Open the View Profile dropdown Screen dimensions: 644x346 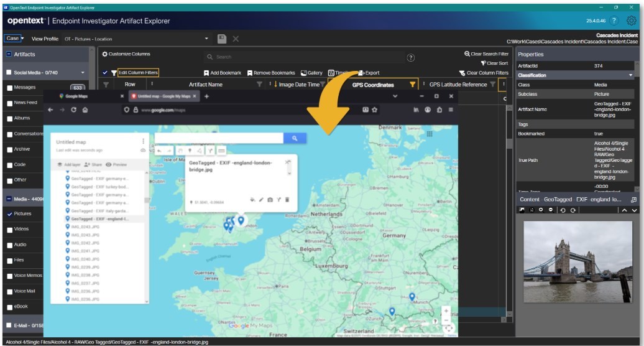[x=207, y=39]
